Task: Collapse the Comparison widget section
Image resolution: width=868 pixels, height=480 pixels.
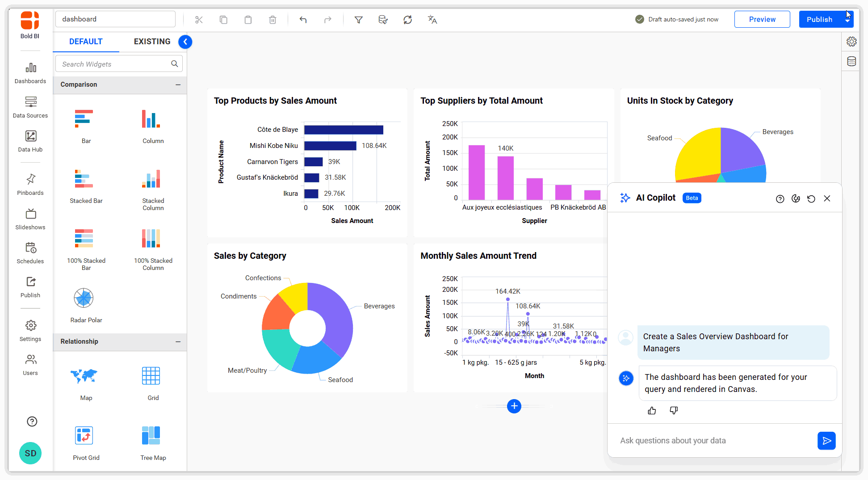Action: click(178, 84)
